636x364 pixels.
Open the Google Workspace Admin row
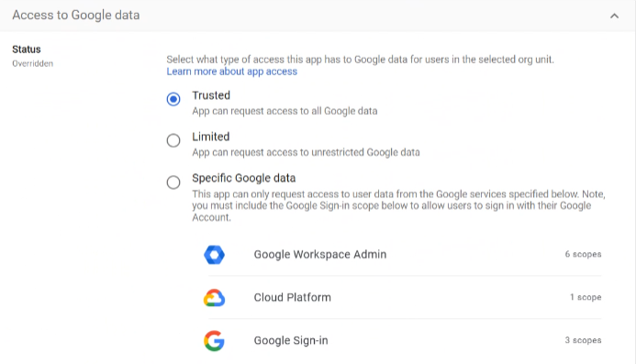tap(402, 255)
